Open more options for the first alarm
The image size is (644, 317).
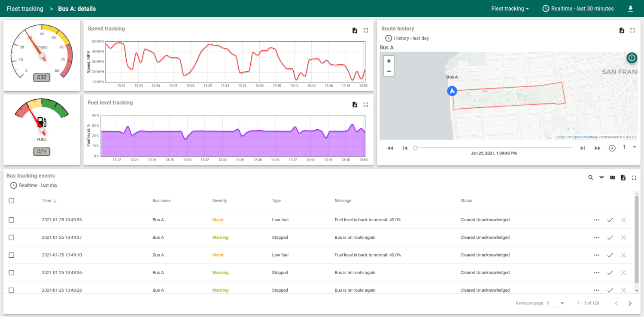click(596, 219)
